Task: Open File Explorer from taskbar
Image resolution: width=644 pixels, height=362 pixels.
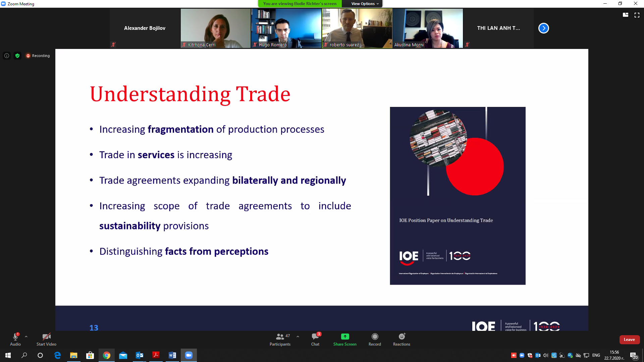Action: [73, 355]
